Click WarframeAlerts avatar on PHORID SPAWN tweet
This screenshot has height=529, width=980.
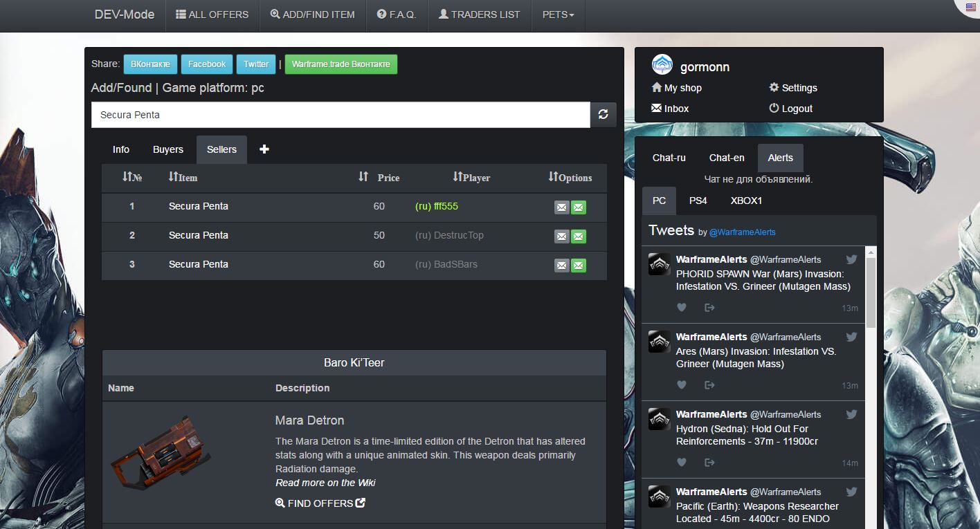coord(659,264)
